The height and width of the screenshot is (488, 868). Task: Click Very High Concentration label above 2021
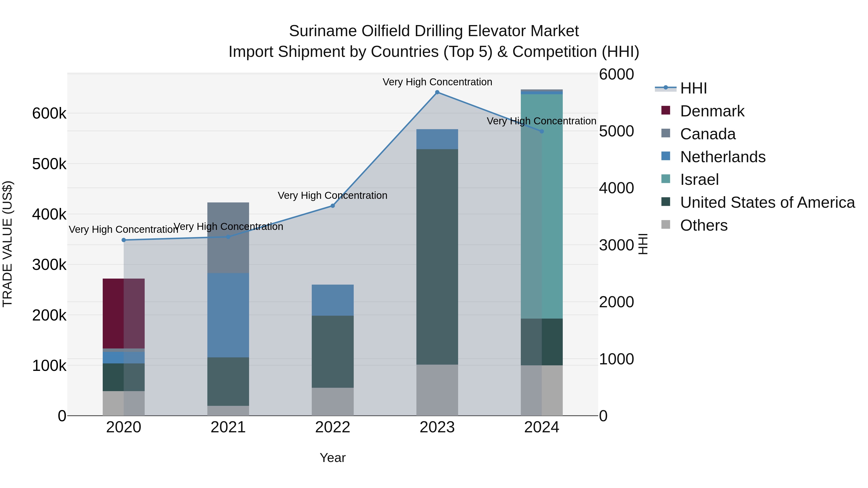(x=229, y=227)
